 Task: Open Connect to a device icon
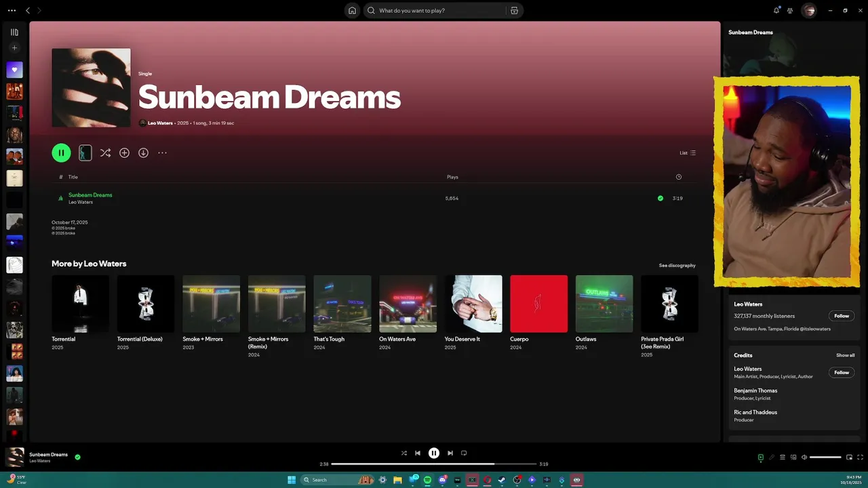pyautogui.click(x=793, y=457)
